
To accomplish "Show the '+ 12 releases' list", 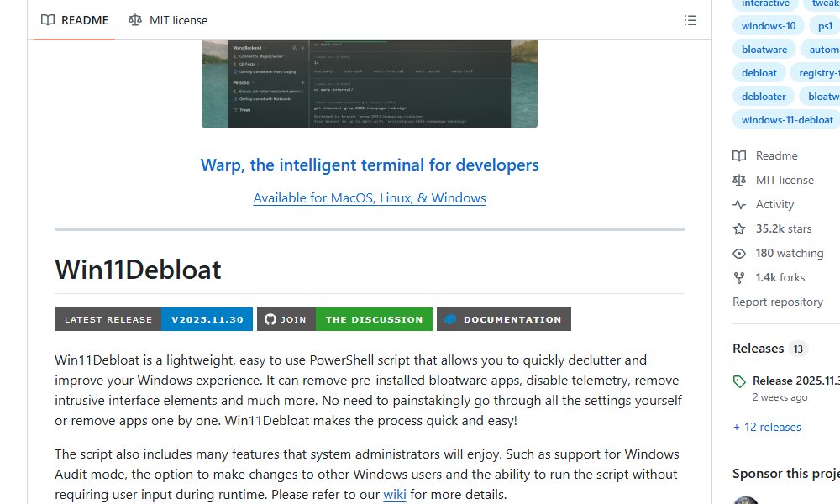I will tap(767, 427).
